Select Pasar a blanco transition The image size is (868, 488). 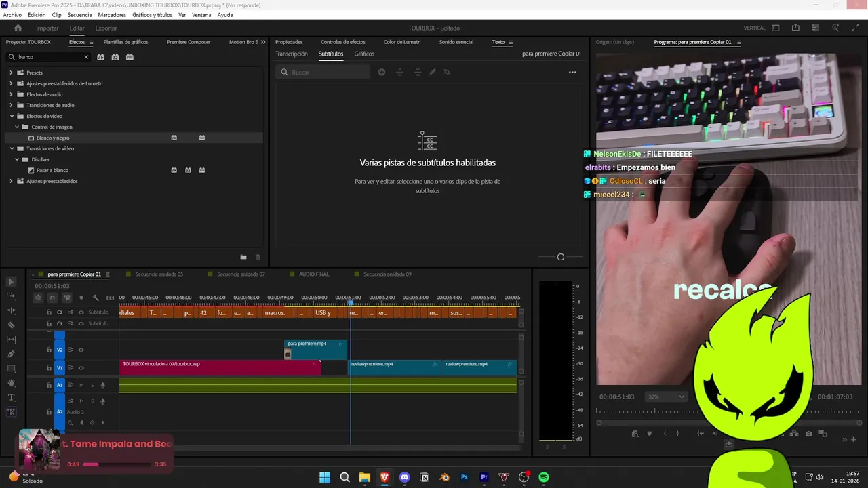(52, 170)
